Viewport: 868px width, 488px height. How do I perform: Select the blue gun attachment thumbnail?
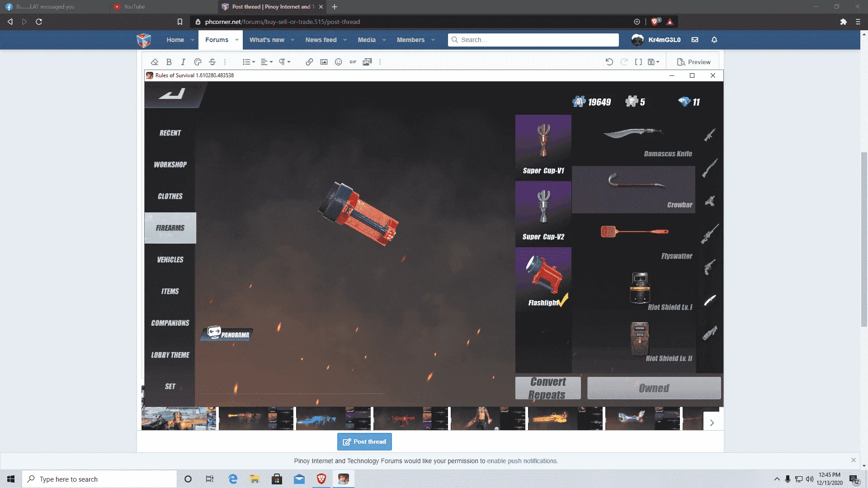pyautogui.click(x=333, y=418)
